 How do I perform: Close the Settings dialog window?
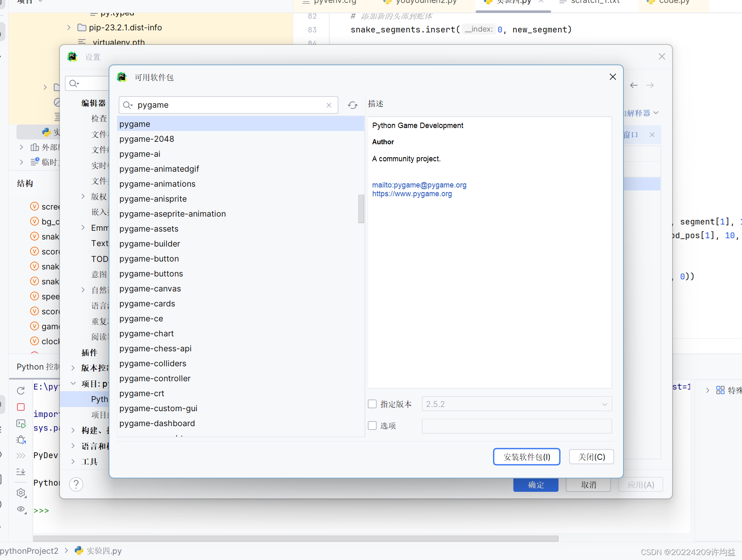coord(662,57)
